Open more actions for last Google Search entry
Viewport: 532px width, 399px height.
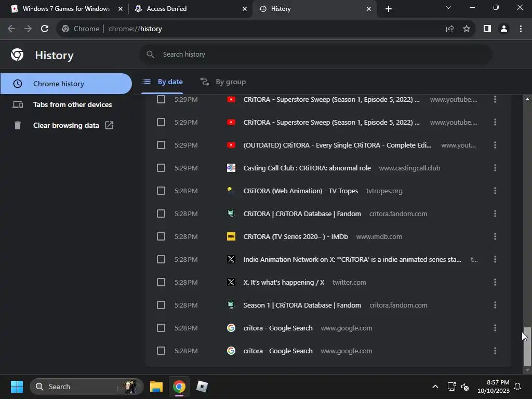[x=495, y=351]
